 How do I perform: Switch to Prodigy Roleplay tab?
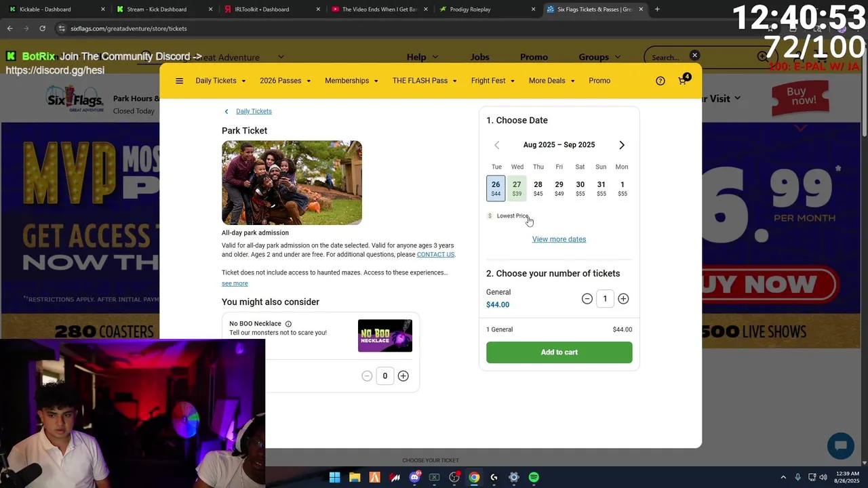(487, 9)
